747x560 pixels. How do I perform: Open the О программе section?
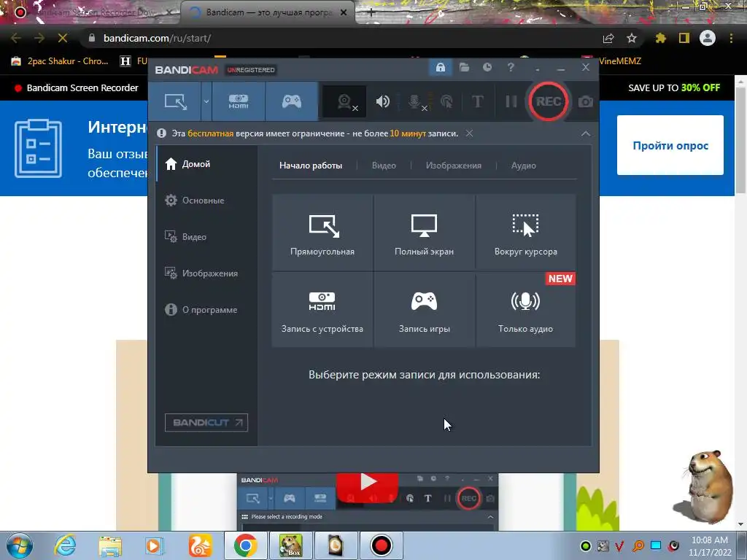(207, 309)
